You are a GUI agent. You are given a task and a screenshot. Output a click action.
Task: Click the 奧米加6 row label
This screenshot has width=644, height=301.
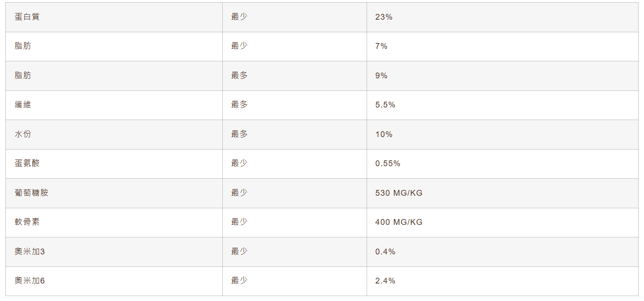pos(30,281)
